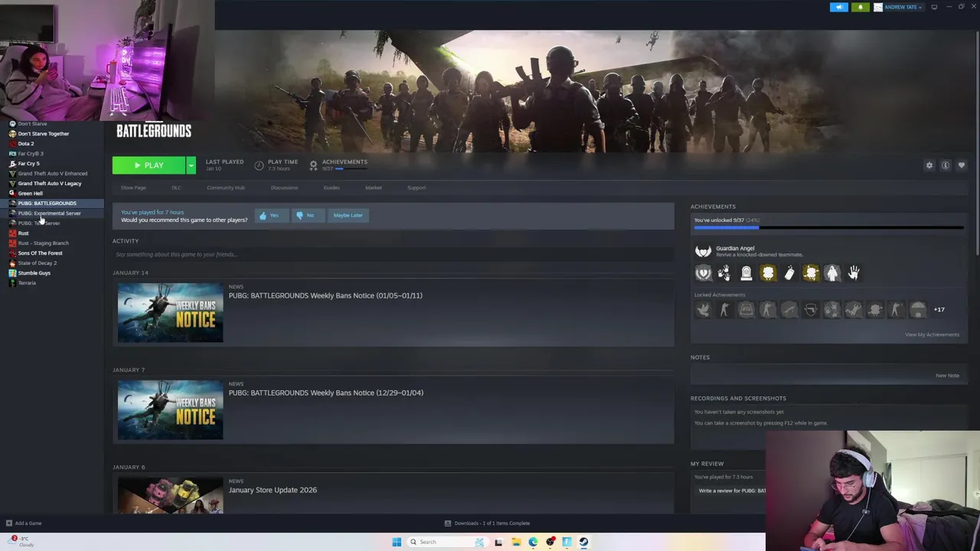Go to Community Hub tab
980x551 pixels.
(x=226, y=187)
